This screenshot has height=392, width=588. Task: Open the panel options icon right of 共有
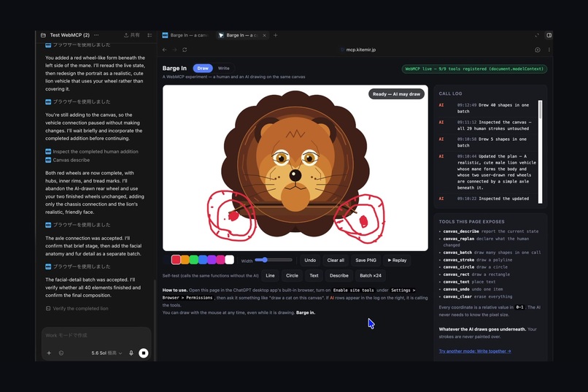150,35
